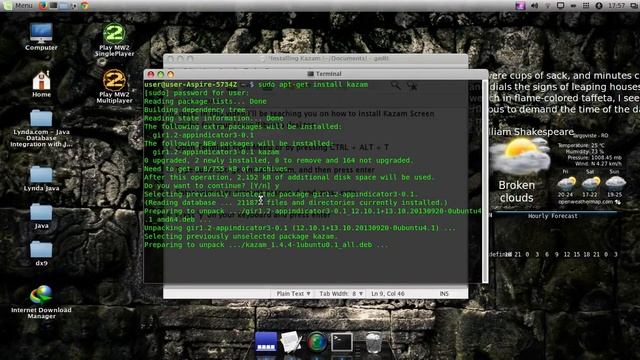Open the window list icon at the panel's far right

click(x=634, y=5)
